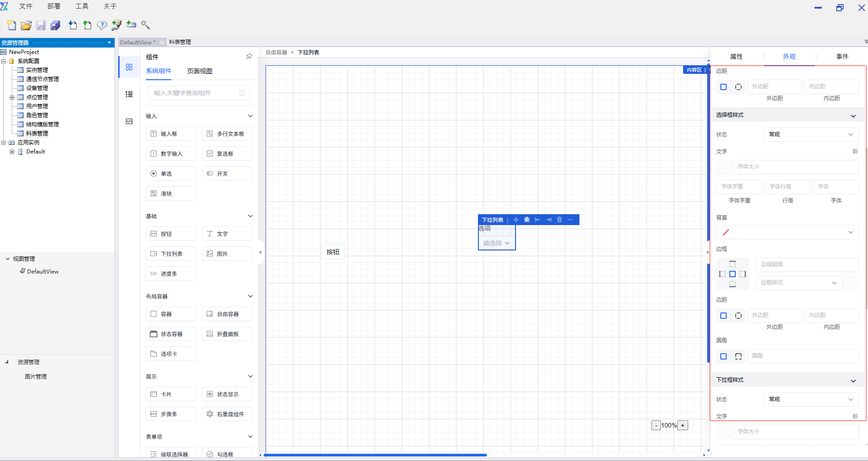Select uniform margin mode in top 边距
This screenshot has width=868, height=461.
pos(723,87)
